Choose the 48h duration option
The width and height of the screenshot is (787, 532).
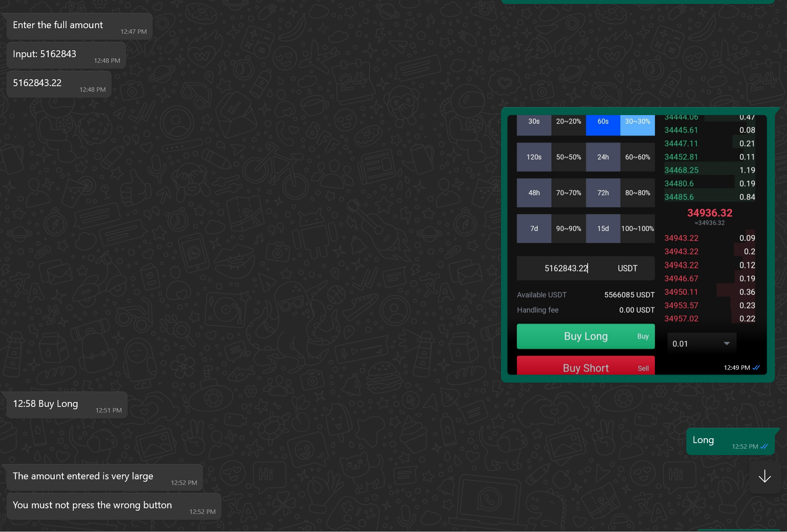534,193
